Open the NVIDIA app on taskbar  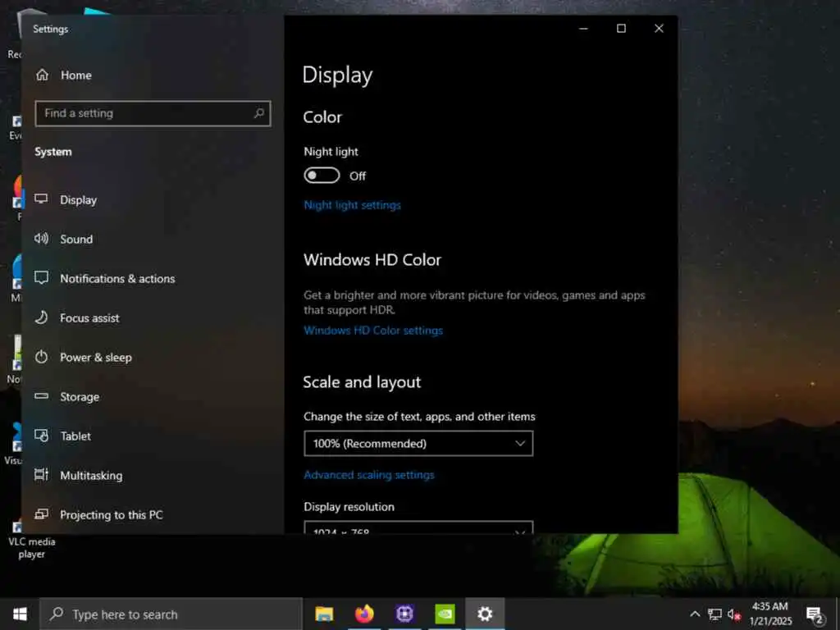coord(445,614)
